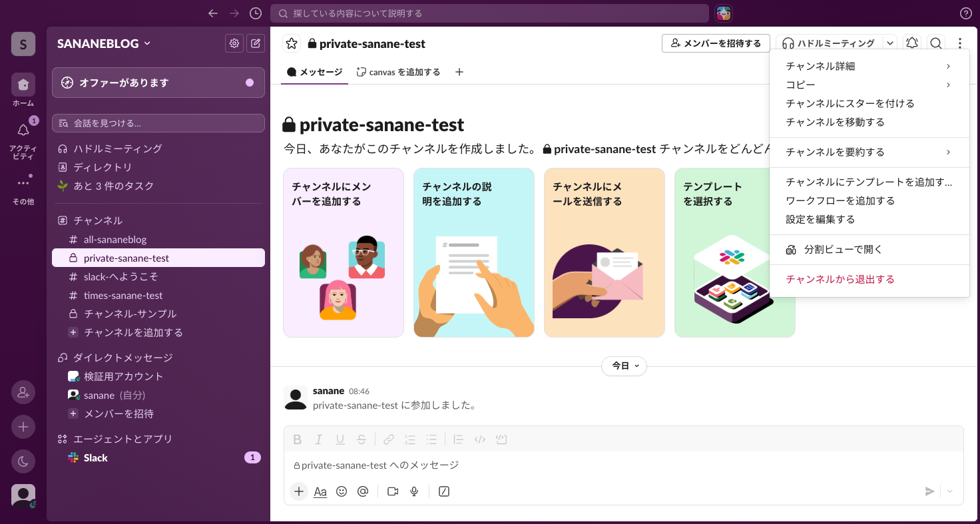
Task: Apply bold formatting in message composer
Action: point(298,439)
